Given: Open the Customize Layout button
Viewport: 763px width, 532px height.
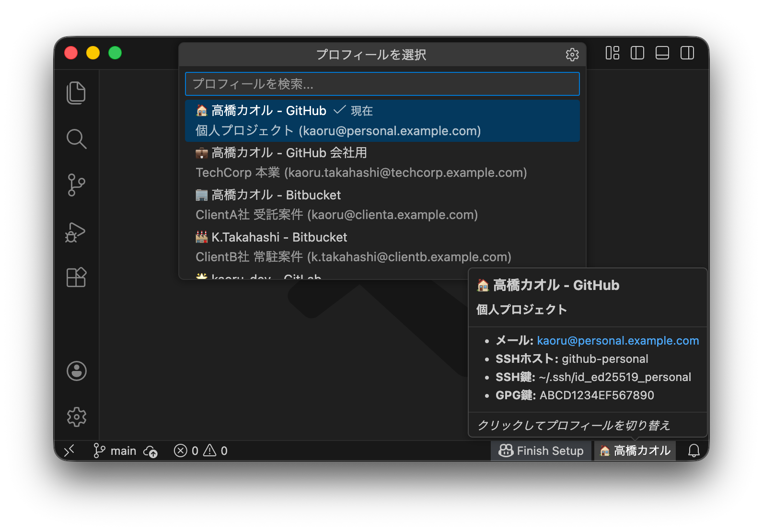Looking at the screenshot, I should [613, 53].
